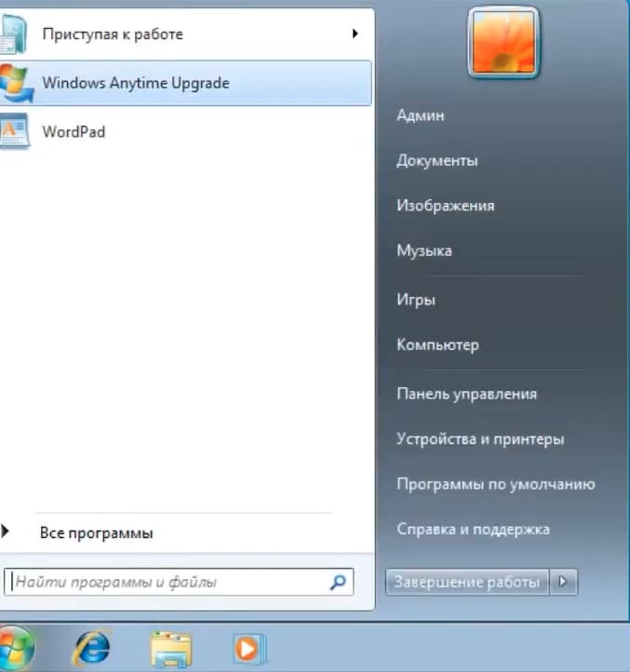Image resolution: width=630 pixels, height=672 pixels.
Task: Click the user account flower picture
Action: click(503, 42)
